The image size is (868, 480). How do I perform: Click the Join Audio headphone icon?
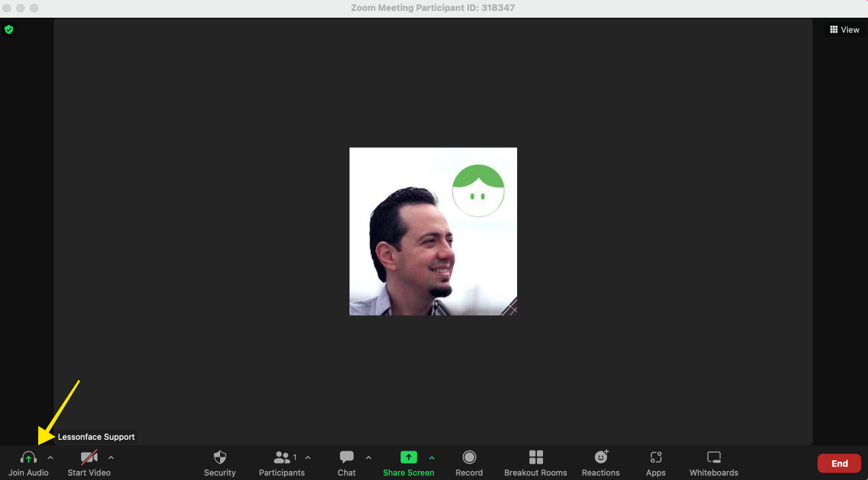click(29, 458)
